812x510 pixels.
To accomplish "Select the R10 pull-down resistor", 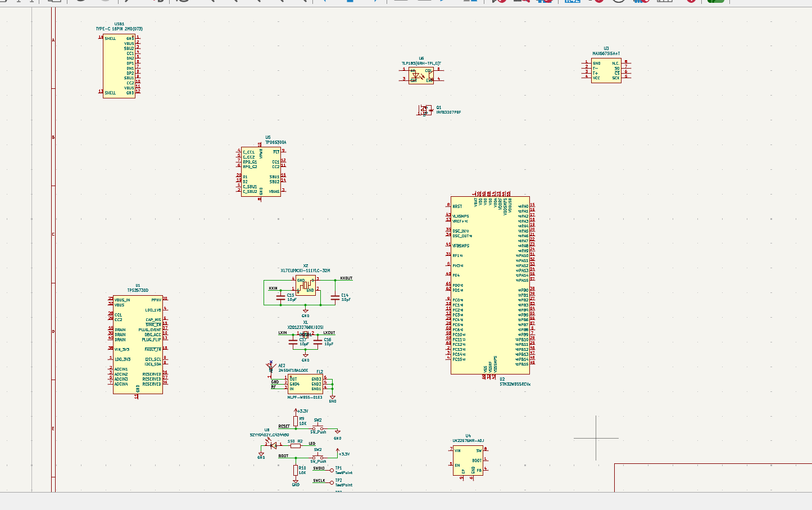I will [x=296, y=470].
